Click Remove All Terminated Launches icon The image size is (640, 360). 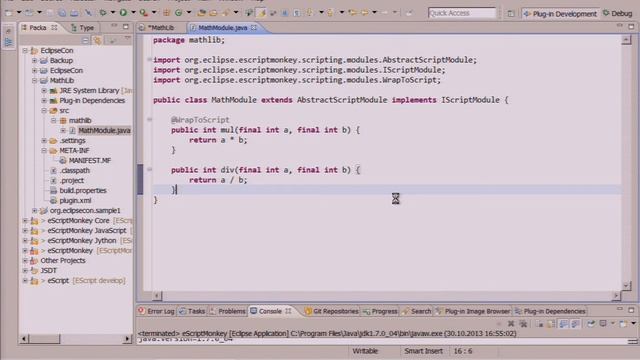pyautogui.click(x=523, y=324)
